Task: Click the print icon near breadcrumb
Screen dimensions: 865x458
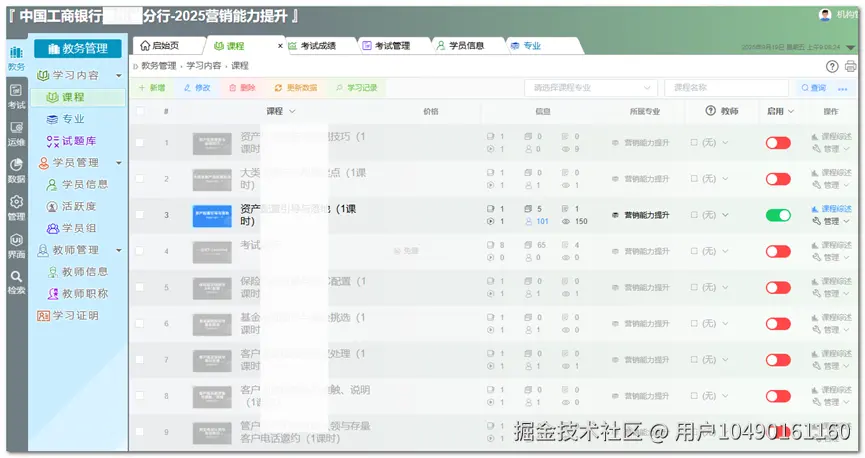Action: [851, 67]
